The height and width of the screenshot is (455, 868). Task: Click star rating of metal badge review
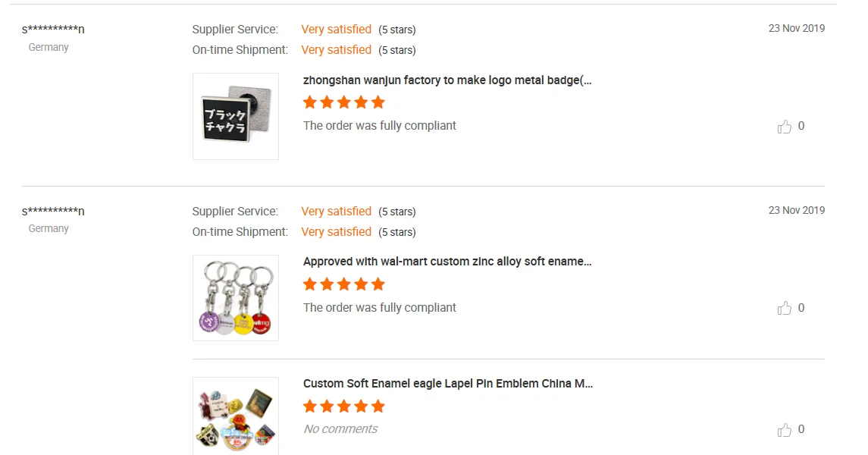pos(344,102)
